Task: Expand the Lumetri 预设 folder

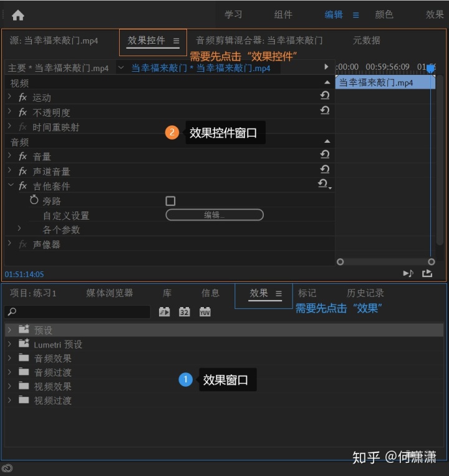Action: (x=10, y=344)
